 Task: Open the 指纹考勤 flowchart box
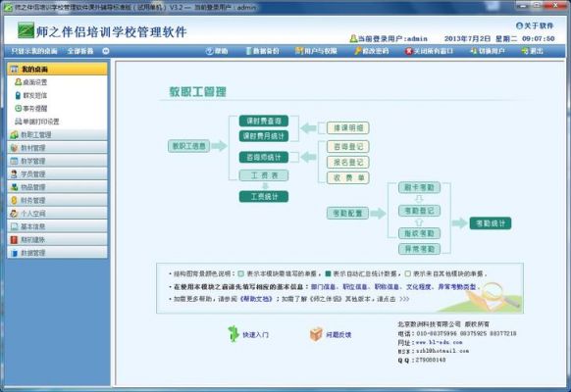tap(419, 233)
